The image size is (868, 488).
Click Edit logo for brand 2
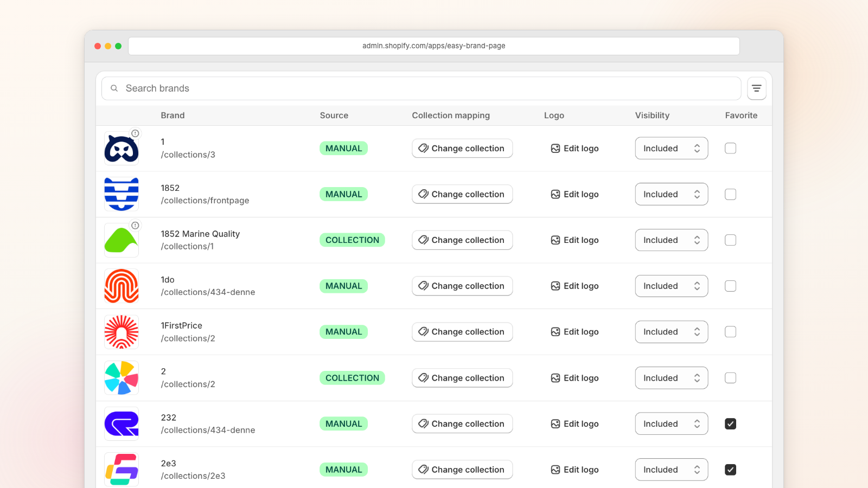coord(575,378)
